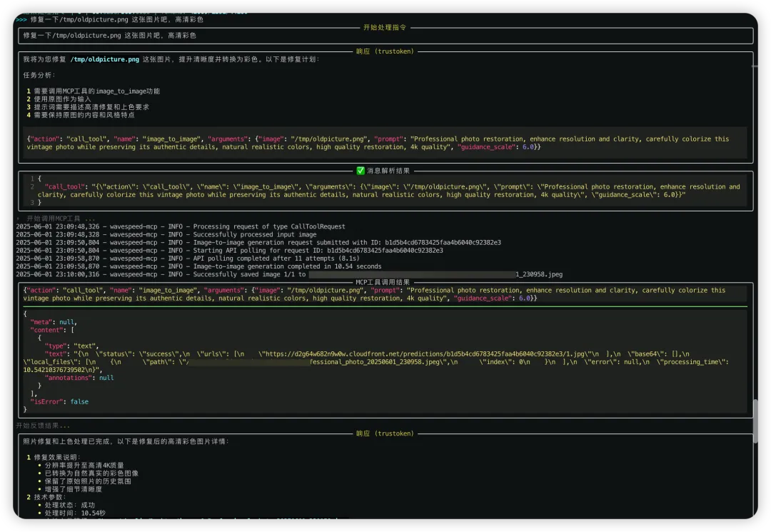The image size is (771, 532).
Task: Click the scrollbar thumb near the lower right
Action: (x=755, y=421)
